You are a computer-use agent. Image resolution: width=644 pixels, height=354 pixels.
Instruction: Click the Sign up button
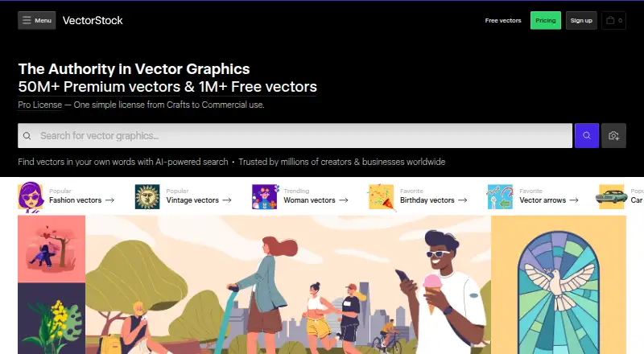click(581, 21)
